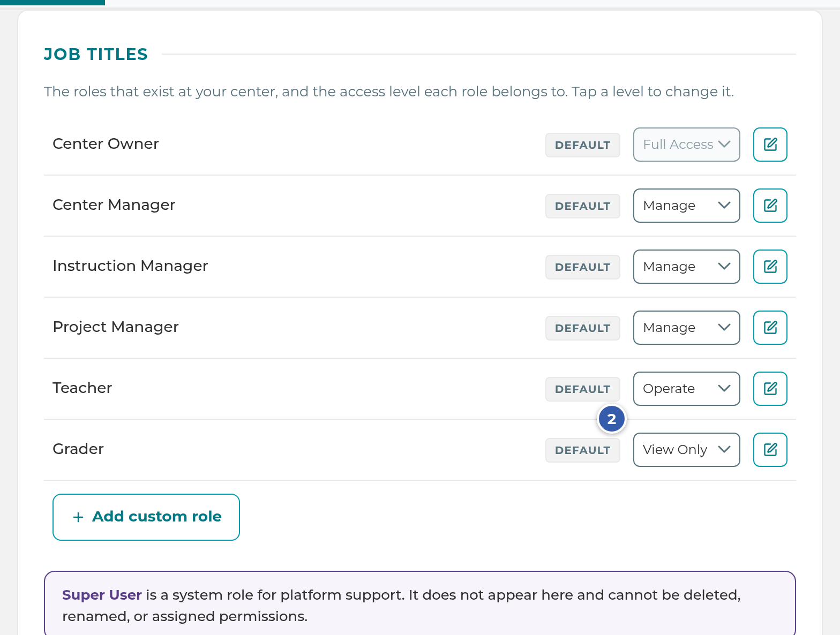Viewport: 840px width, 635px height.
Task: Edit the Project Manager job title
Action: [x=770, y=328]
